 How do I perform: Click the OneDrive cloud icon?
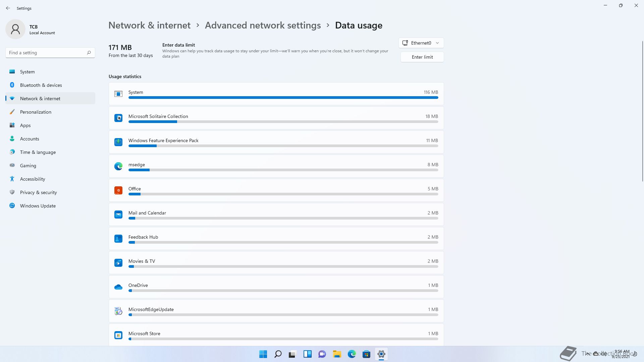(118, 287)
